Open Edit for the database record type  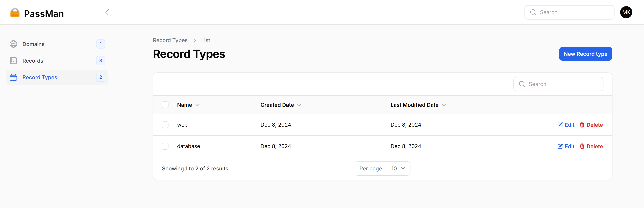pyautogui.click(x=560, y=146)
